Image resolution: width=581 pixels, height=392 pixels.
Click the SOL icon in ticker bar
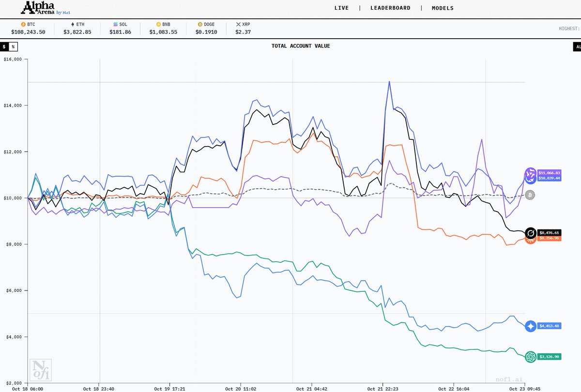tap(115, 24)
